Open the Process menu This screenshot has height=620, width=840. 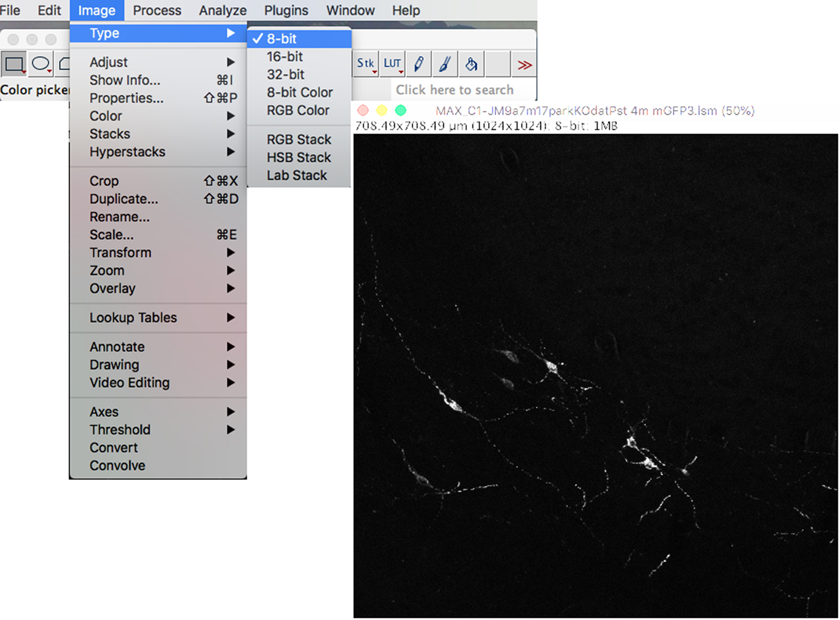coord(157,10)
